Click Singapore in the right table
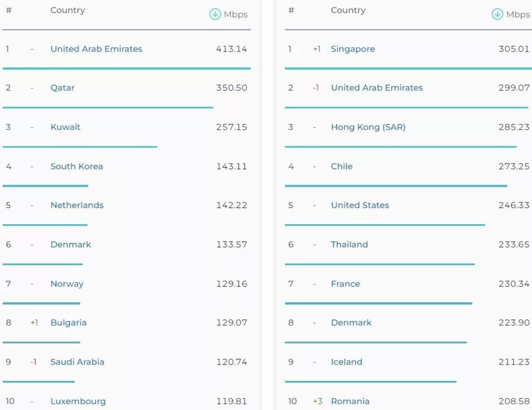This screenshot has width=532, height=410. coord(353,49)
